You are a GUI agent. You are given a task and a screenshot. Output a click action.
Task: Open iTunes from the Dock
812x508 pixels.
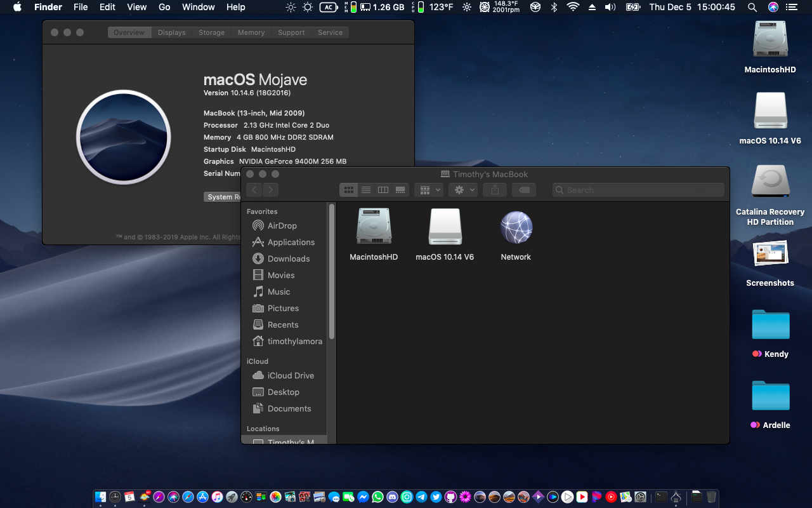tap(217, 497)
